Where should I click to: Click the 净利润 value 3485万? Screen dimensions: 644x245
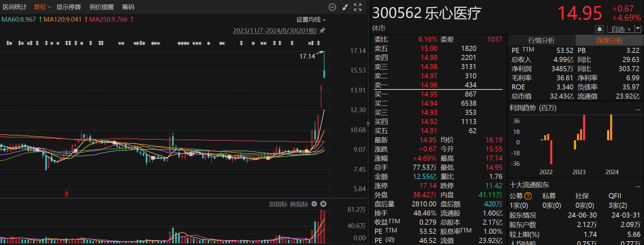(x=562, y=69)
